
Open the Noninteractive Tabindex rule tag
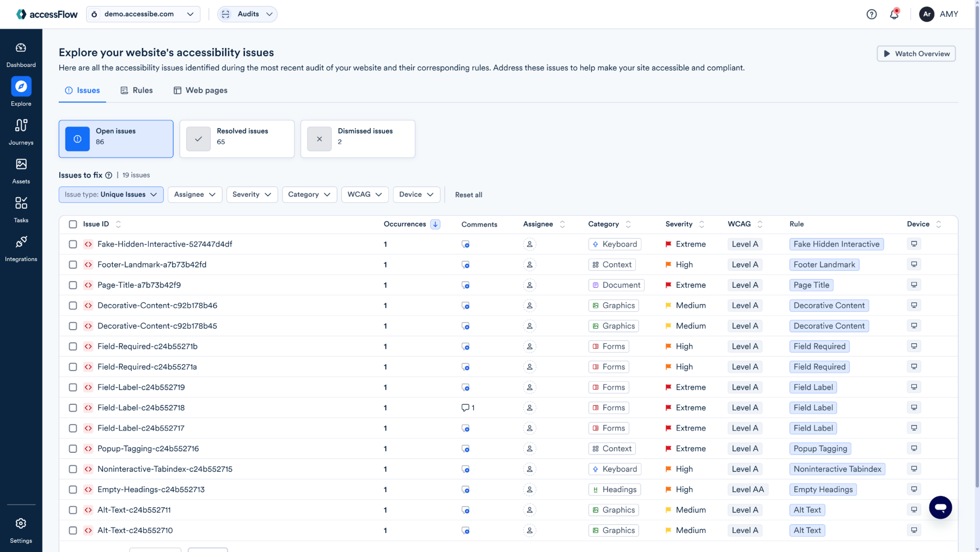837,469
